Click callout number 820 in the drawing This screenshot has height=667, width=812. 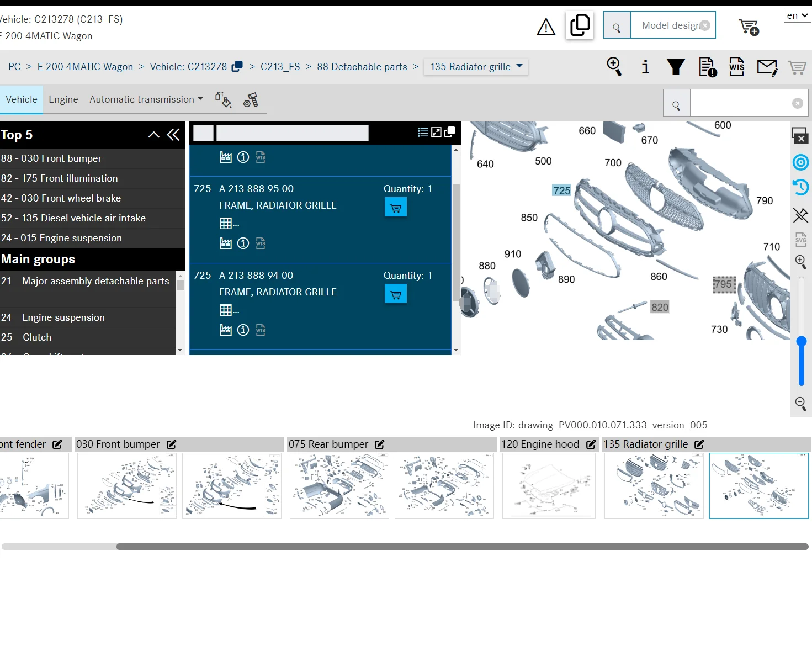tap(660, 308)
